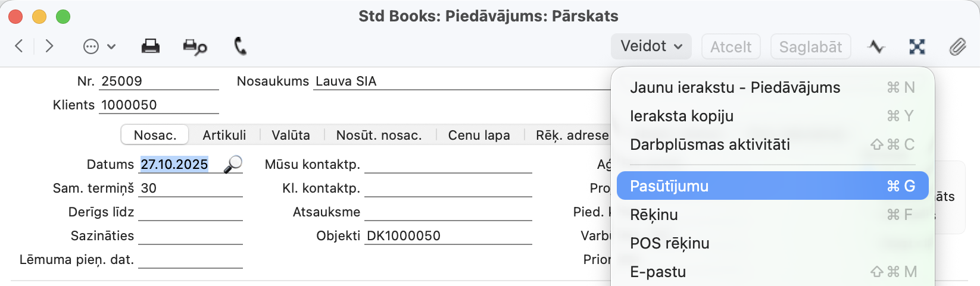
Task: Click the printer icon
Action: coord(150,46)
